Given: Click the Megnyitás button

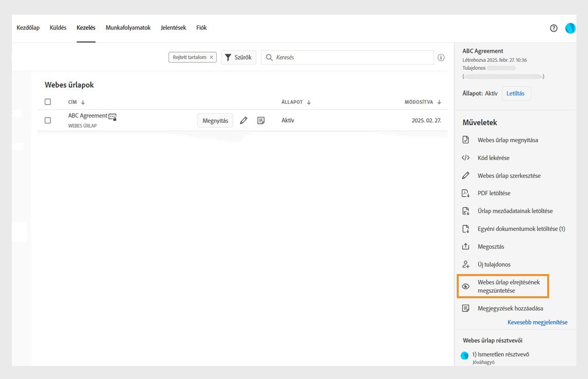Looking at the screenshot, I should point(215,120).
